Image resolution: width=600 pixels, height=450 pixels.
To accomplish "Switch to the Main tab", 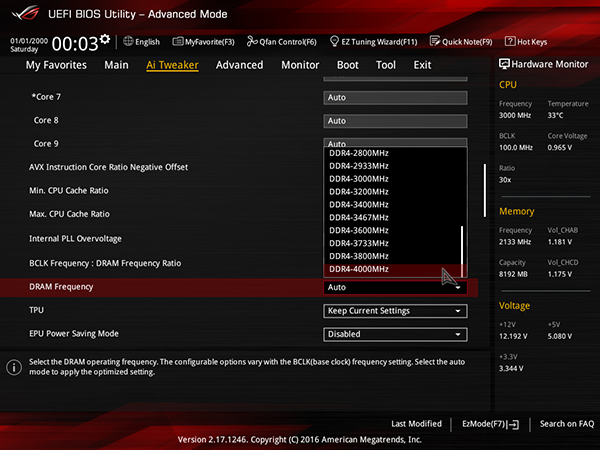I will pos(116,65).
